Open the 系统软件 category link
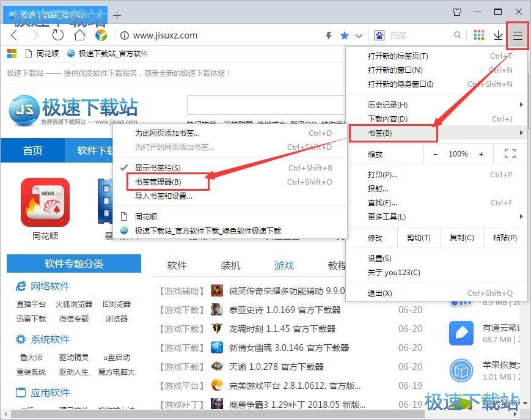This screenshot has height=420, width=531. 50,339
